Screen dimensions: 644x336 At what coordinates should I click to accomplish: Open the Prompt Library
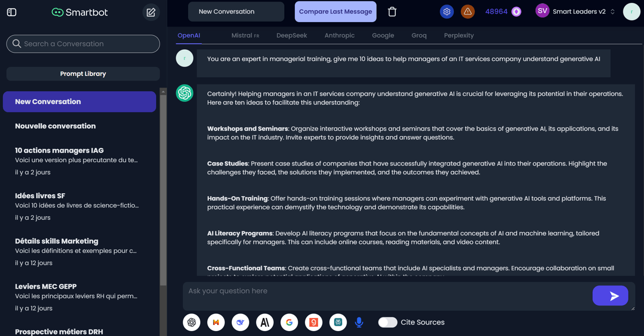point(83,73)
